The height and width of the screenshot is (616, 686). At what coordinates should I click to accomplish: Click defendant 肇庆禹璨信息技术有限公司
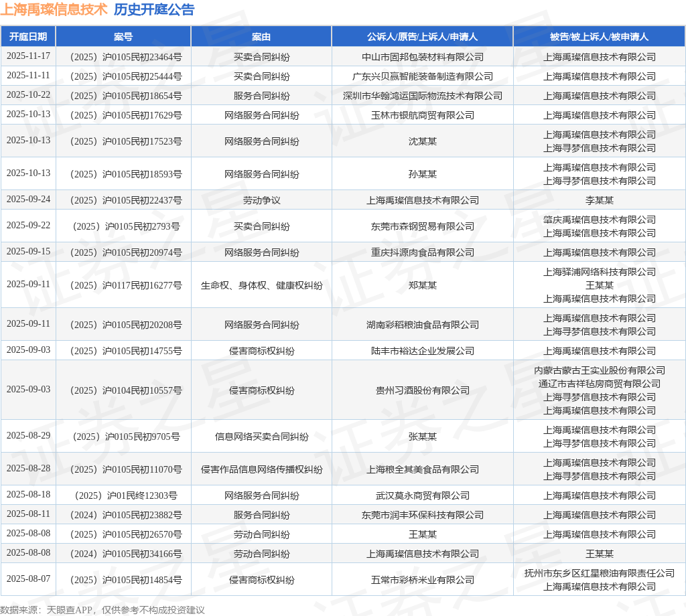coord(600,220)
